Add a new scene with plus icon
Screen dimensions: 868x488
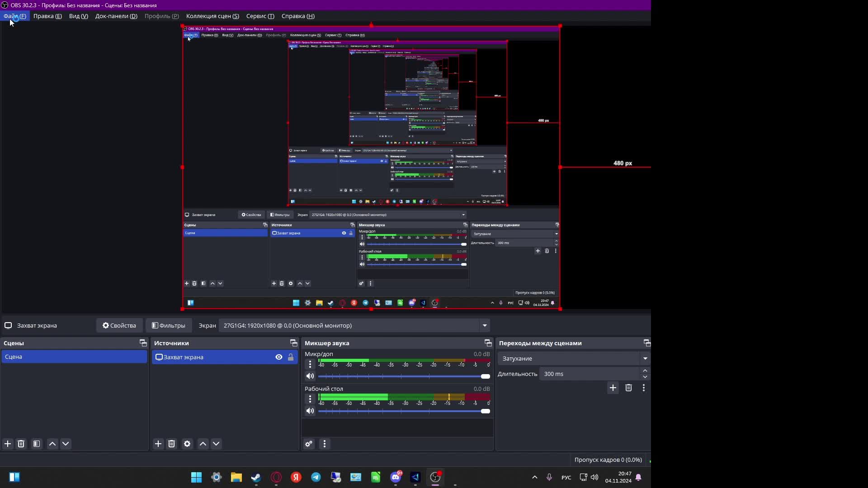8,444
